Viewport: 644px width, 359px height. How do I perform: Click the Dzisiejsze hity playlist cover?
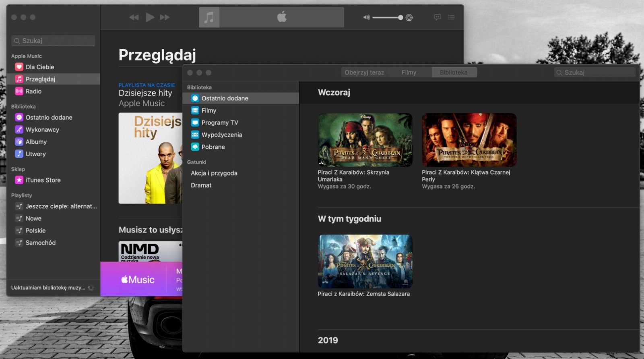[151, 158]
